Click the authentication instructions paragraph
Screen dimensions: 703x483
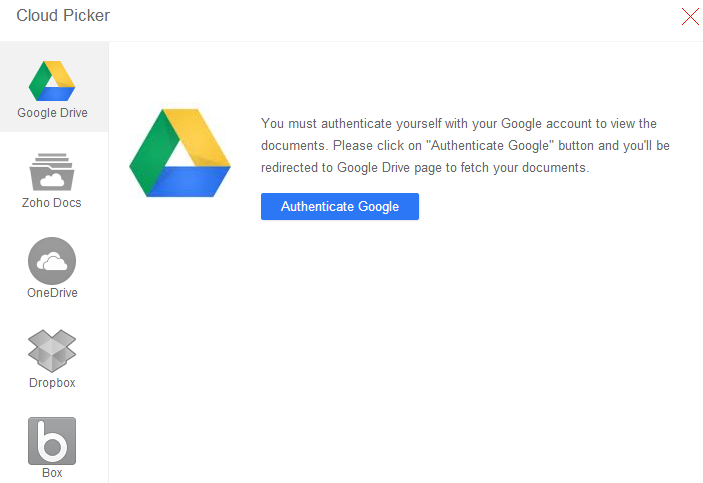460,146
